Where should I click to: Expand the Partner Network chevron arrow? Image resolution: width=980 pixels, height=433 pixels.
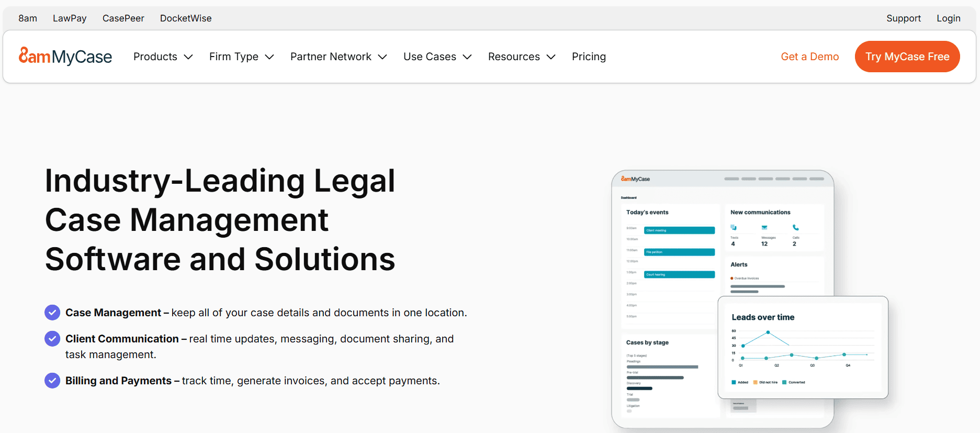point(382,57)
